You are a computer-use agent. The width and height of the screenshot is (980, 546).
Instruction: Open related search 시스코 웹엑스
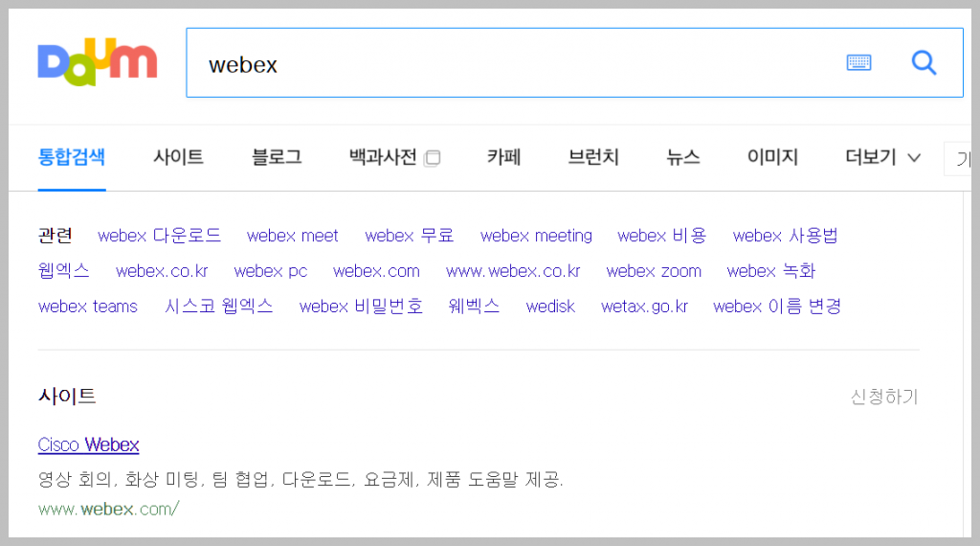pos(219,307)
